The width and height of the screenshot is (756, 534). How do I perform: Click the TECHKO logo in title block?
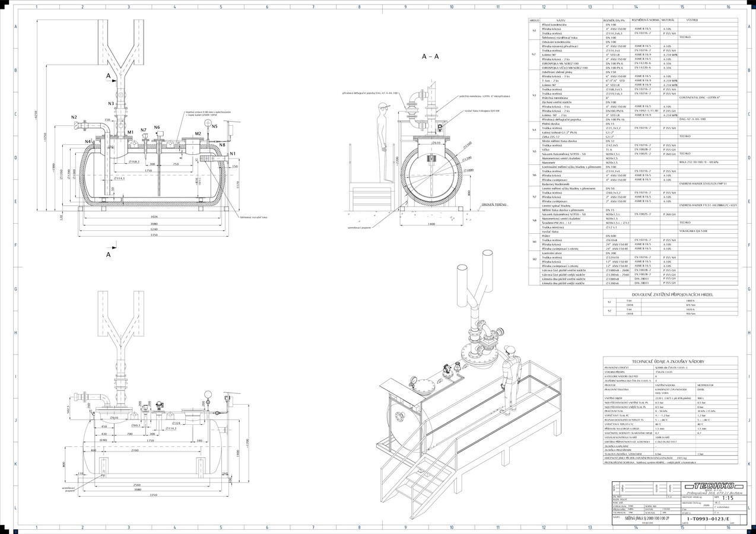(x=709, y=485)
